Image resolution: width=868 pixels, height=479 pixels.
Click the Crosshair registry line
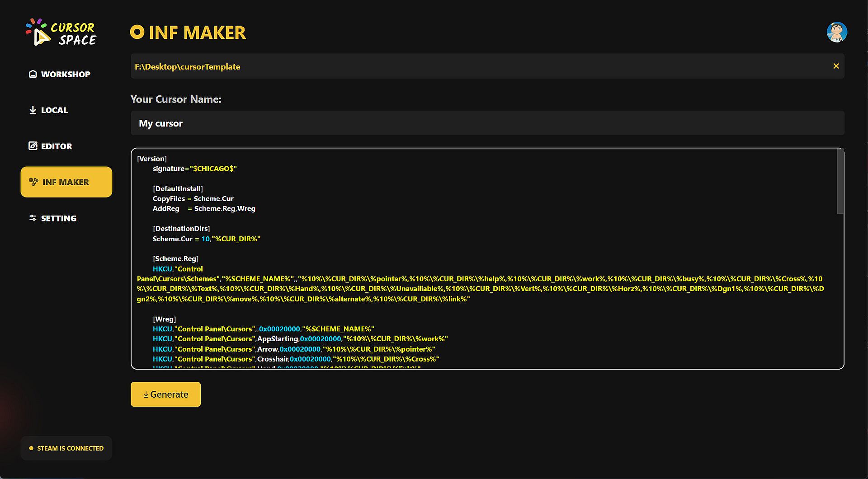(x=296, y=359)
